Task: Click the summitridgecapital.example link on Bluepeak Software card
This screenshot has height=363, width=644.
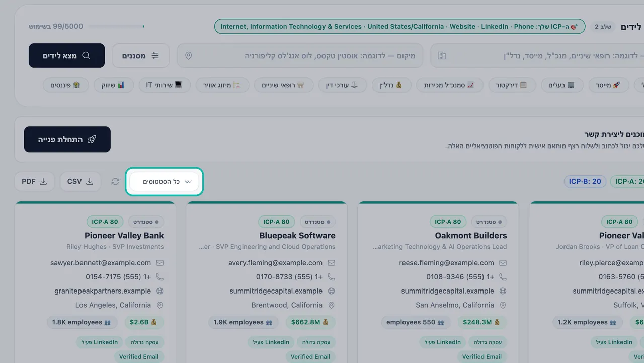Action: 276,291
